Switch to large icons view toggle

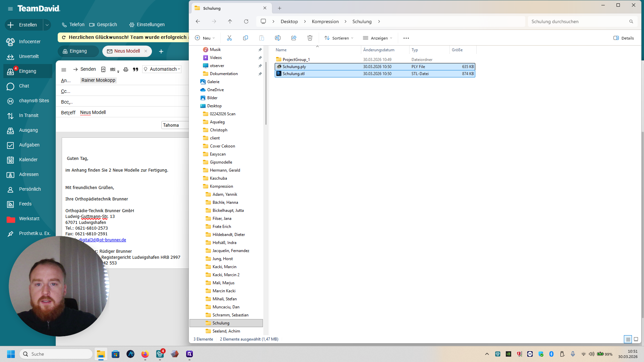636,339
